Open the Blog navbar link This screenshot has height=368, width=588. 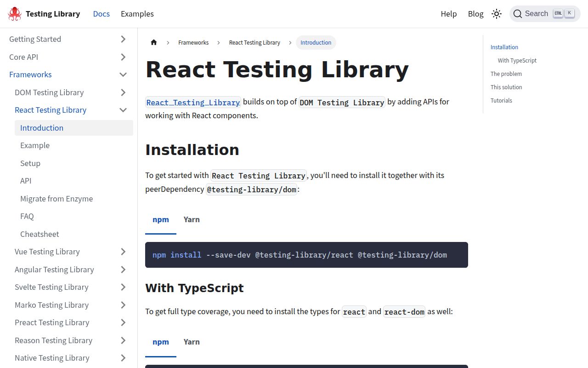[476, 14]
